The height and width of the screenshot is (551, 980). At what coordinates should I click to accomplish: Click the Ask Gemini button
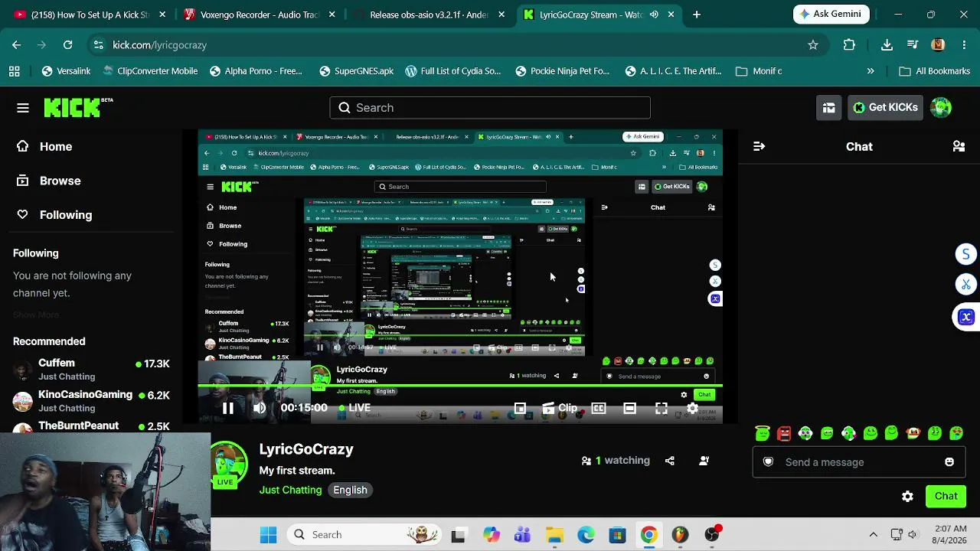pos(831,15)
